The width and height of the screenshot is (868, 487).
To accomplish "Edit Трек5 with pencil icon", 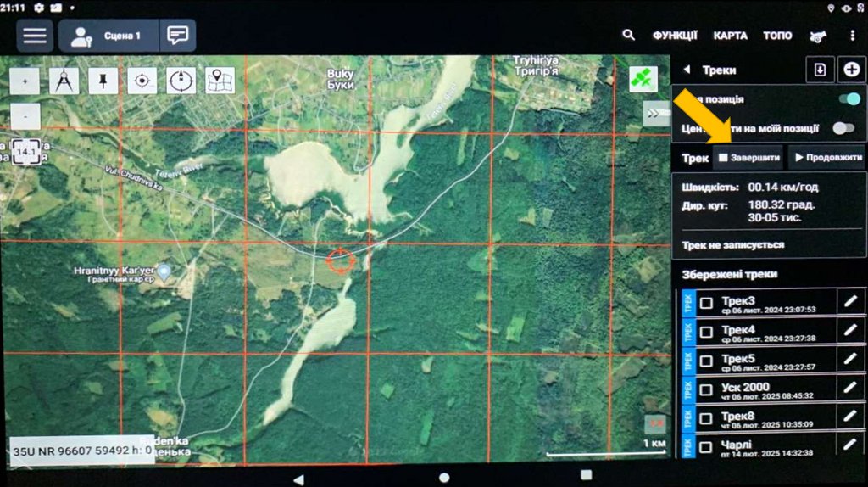I will click(850, 359).
